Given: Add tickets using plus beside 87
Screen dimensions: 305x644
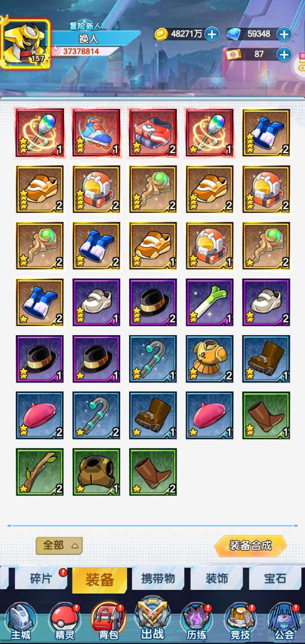Looking at the screenshot, I should pyautogui.click(x=284, y=54).
